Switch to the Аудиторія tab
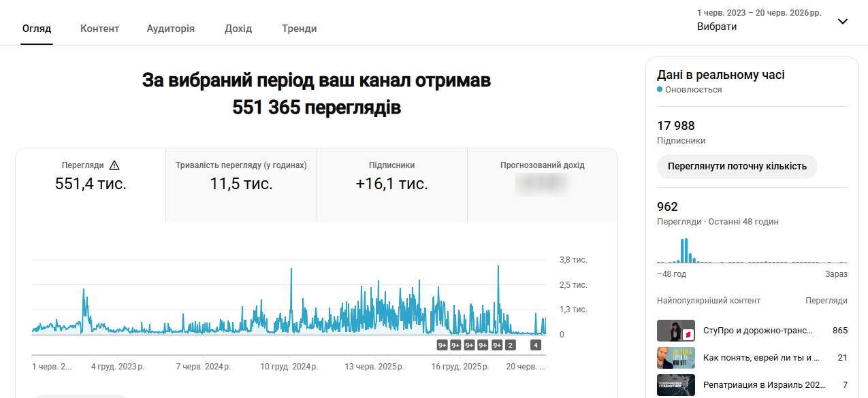Viewport: 868px width, 398px height. 171,29
